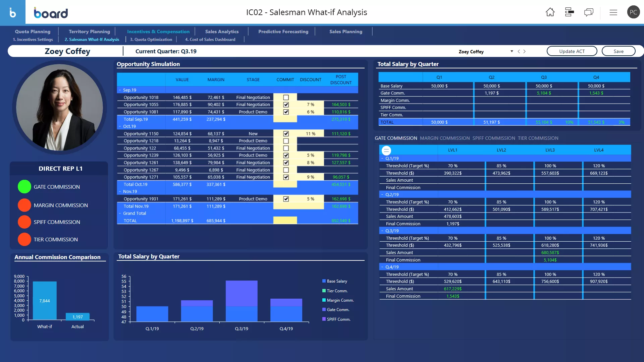The height and width of the screenshot is (362, 644).
Task: Click the Comments/Chat icon
Action: tap(589, 12)
